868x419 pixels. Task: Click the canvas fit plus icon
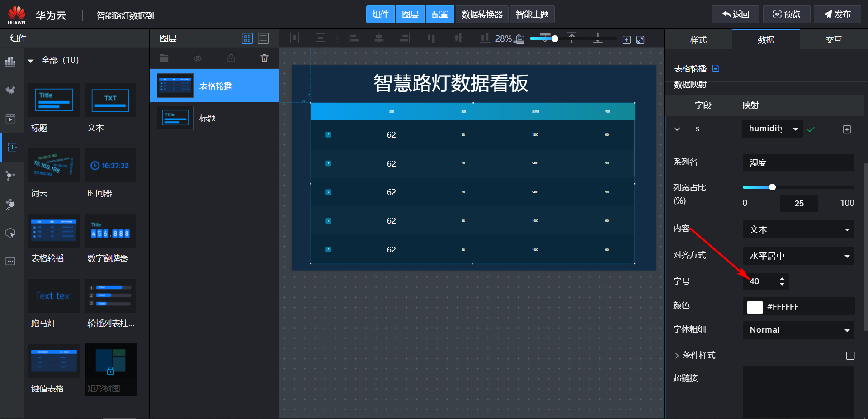(627, 40)
